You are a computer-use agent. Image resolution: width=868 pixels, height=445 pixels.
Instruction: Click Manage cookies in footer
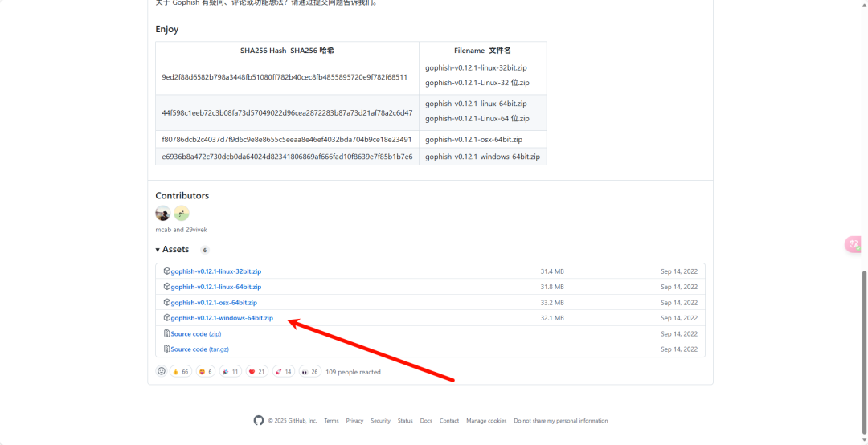click(x=486, y=421)
